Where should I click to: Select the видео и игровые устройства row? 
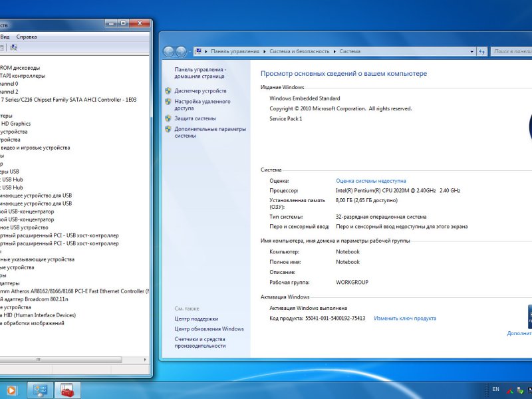tap(35, 148)
